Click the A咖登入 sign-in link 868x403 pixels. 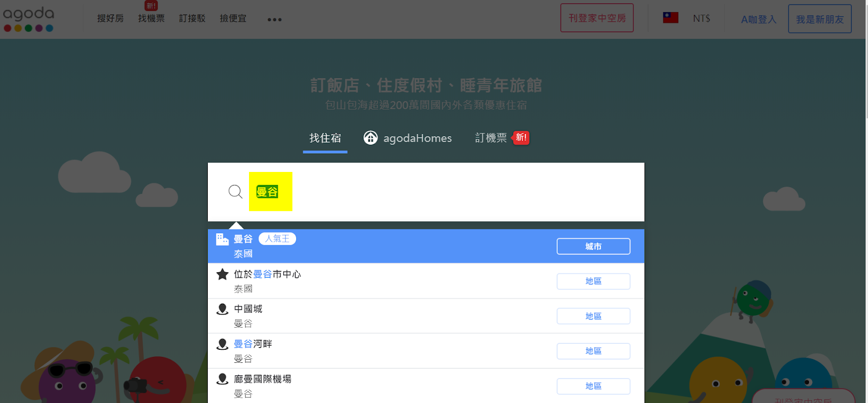click(759, 20)
